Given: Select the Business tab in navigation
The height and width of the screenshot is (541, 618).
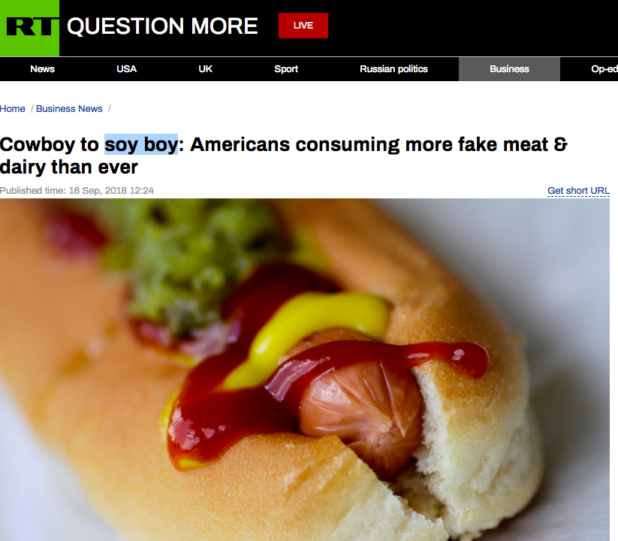Looking at the screenshot, I should pyautogui.click(x=509, y=69).
